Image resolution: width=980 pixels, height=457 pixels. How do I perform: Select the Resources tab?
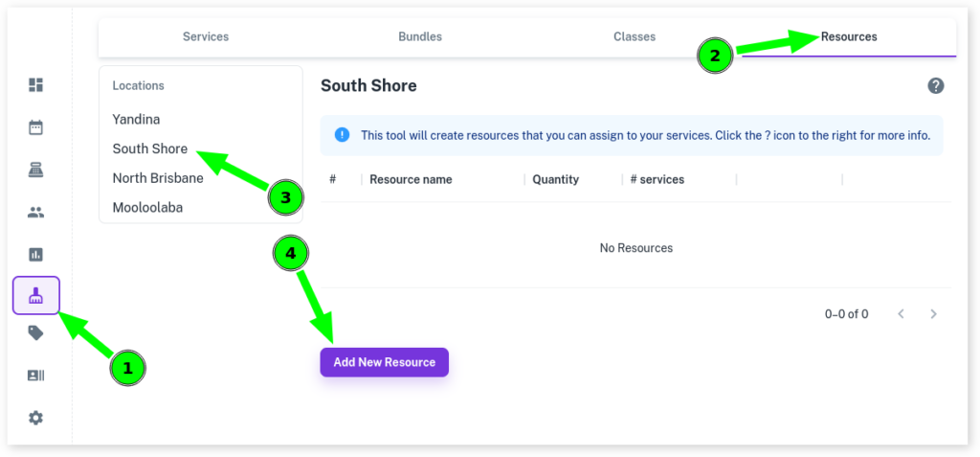coord(849,37)
